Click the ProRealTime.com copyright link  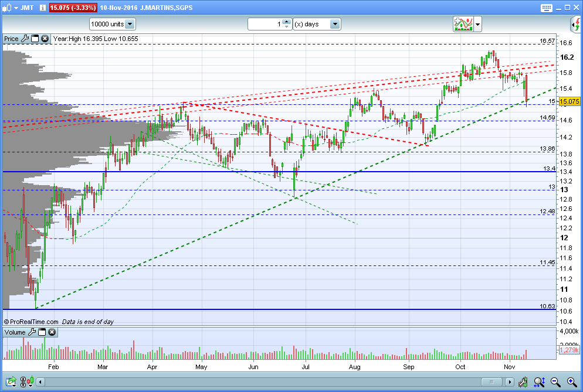tap(31, 322)
